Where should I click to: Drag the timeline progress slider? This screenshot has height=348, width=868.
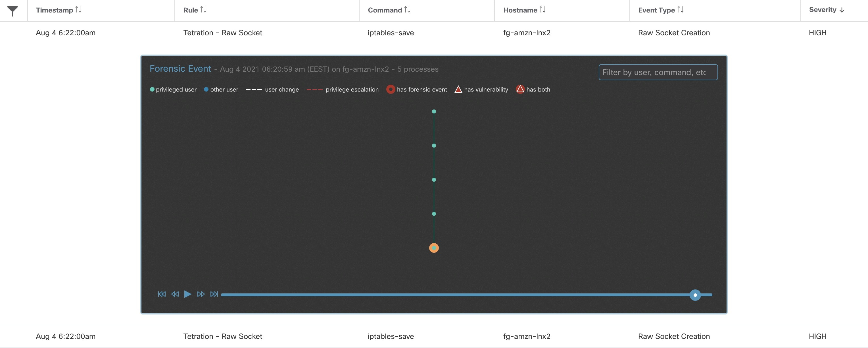695,295
